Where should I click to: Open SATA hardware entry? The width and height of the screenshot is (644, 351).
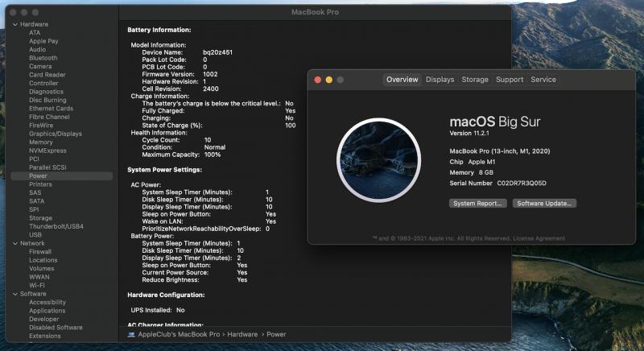tap(36, 201)
